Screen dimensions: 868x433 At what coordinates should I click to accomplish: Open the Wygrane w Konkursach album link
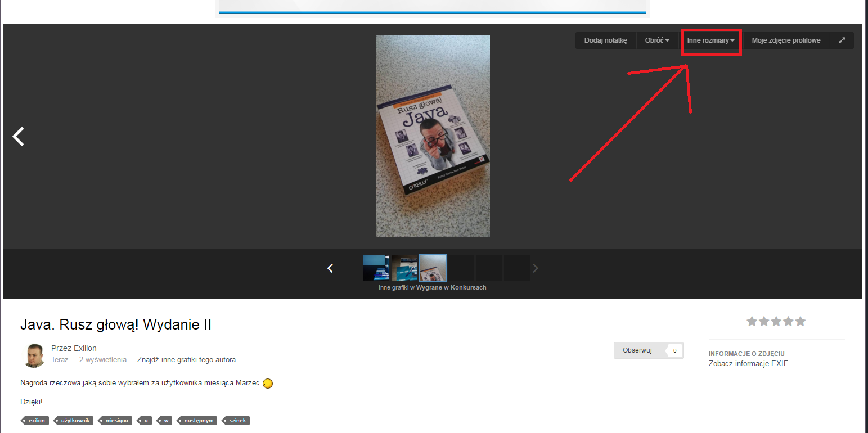pos(451,288)
